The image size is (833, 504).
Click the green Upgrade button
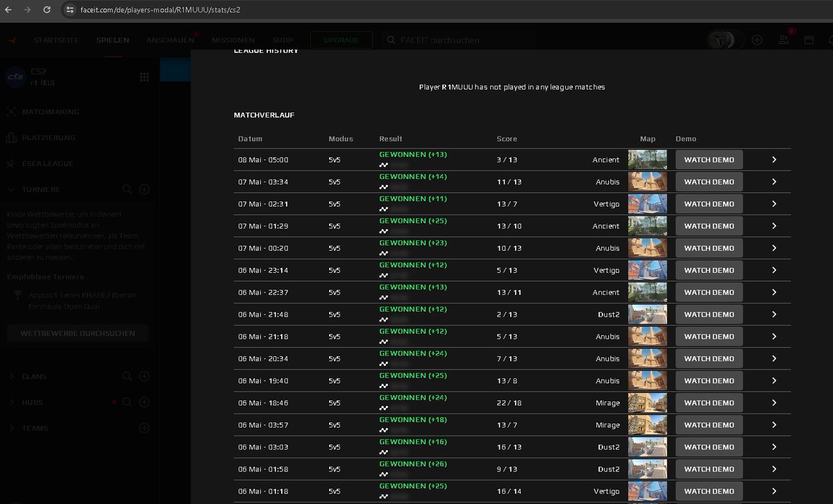342,40
